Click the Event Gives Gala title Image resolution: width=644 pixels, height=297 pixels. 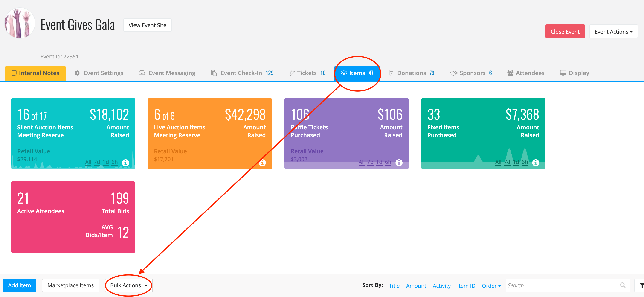coord(78,25)
